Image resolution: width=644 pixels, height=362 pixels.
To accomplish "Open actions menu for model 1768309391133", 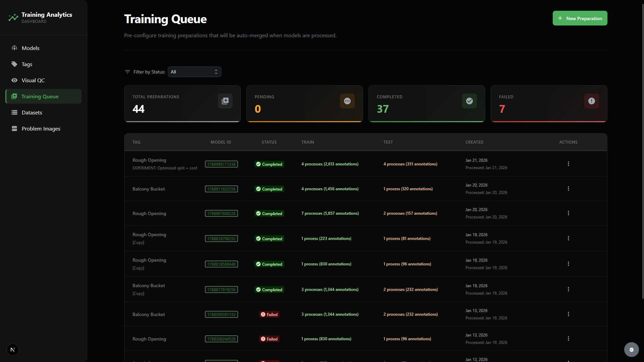I will point(568,314).
